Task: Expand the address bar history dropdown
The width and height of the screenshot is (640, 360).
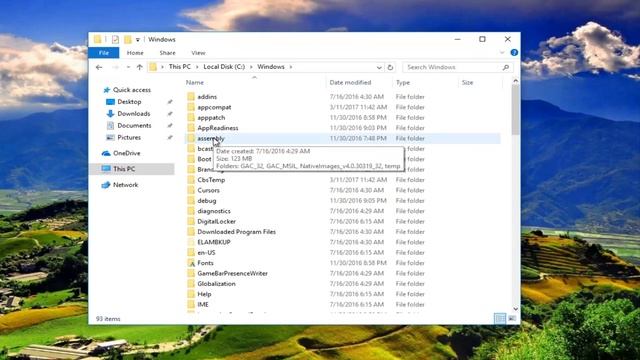Action: (379, 67)
